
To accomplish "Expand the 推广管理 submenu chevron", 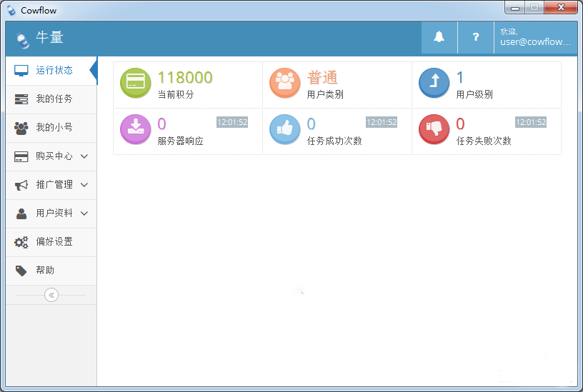I will point(84,185).
